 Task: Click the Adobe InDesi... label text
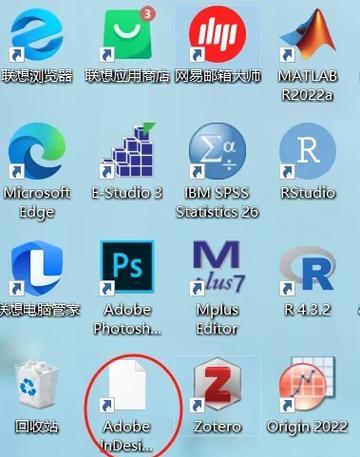pos(127,436)
